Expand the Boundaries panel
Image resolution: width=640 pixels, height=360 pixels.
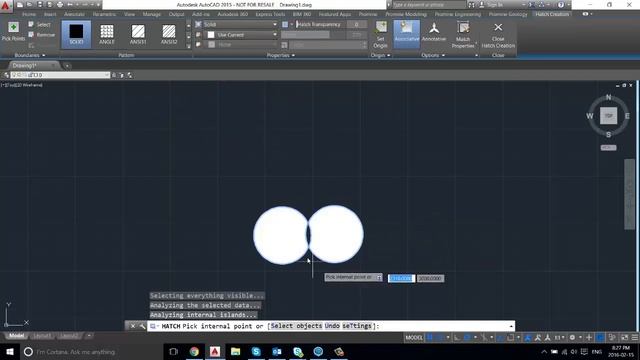tap(29, 55)
